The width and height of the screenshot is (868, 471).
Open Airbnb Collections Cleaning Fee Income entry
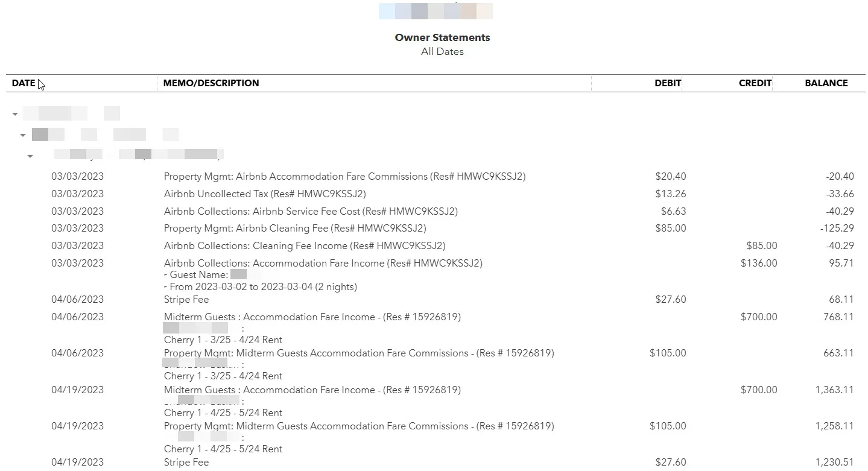pos(305,246)
